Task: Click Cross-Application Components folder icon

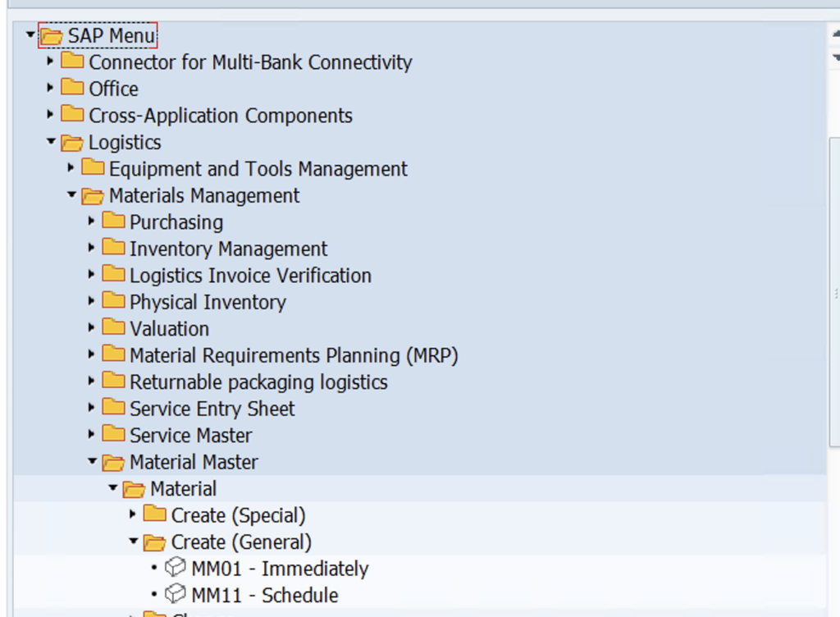Action: click(x=72, y=113)
